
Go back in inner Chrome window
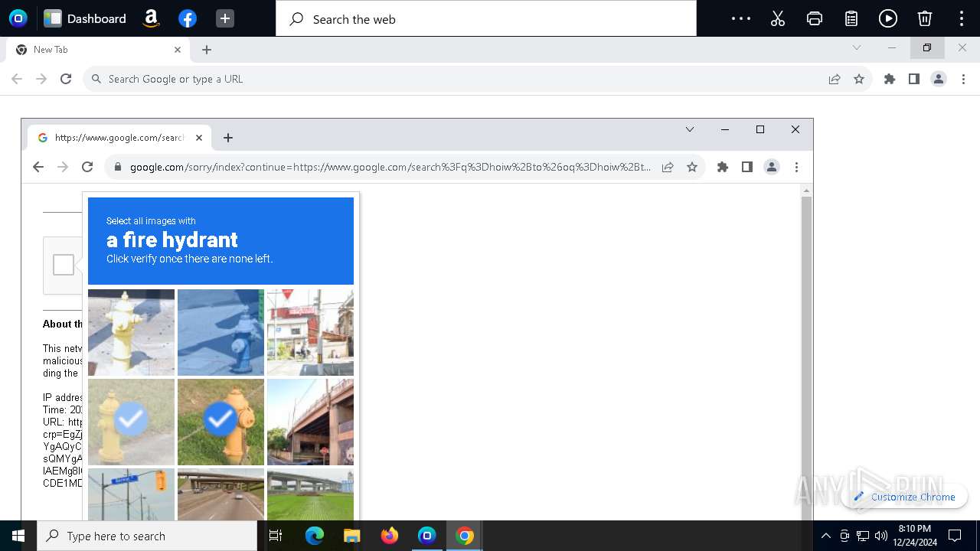click(x=38, y=167)
